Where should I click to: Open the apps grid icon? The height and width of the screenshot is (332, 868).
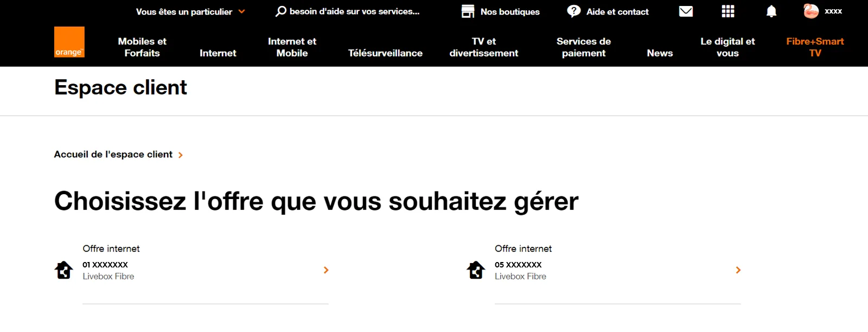pos(728,11)
